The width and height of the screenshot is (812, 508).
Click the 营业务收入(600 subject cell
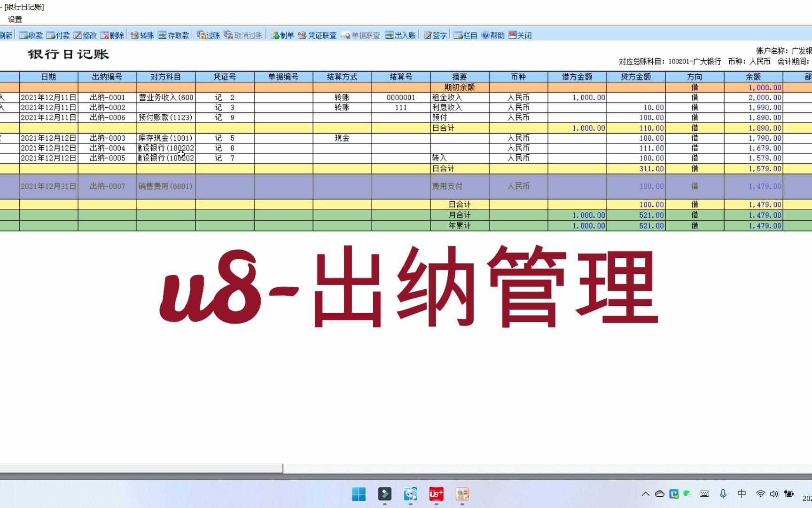tap(166, 97)
